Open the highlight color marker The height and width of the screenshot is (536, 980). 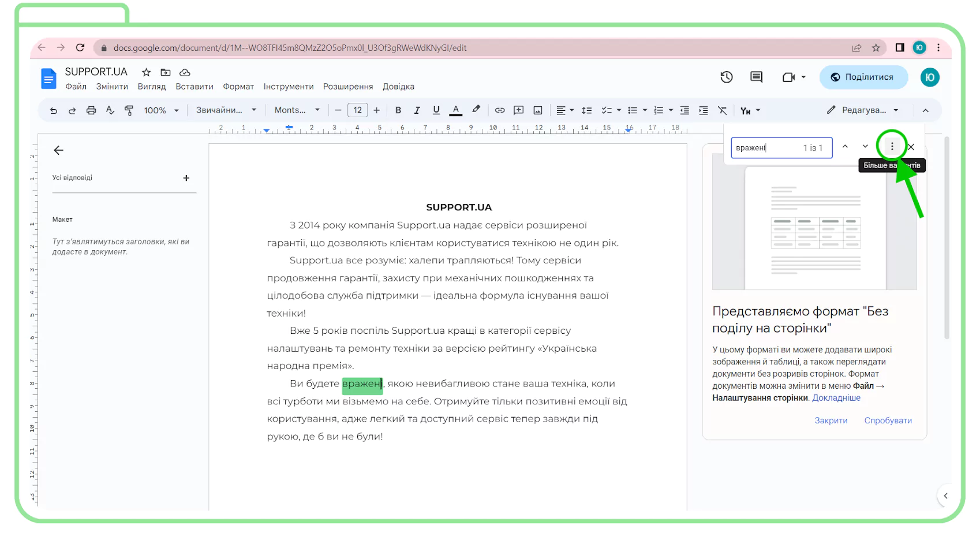(x=476, y=110)
